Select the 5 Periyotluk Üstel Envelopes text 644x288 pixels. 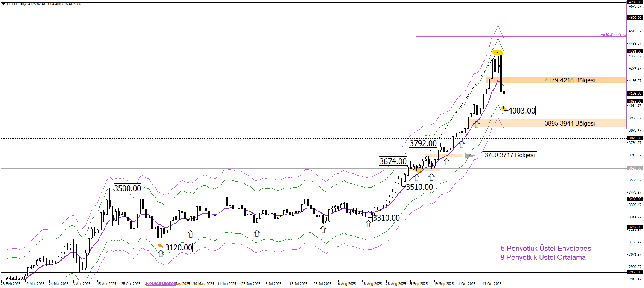point(545,248)
